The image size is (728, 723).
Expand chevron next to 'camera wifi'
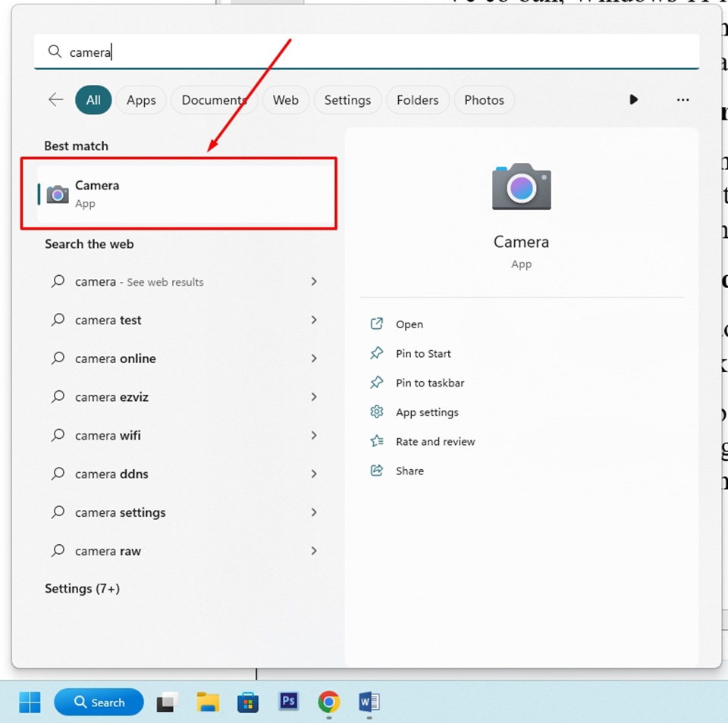pos(314,435)
